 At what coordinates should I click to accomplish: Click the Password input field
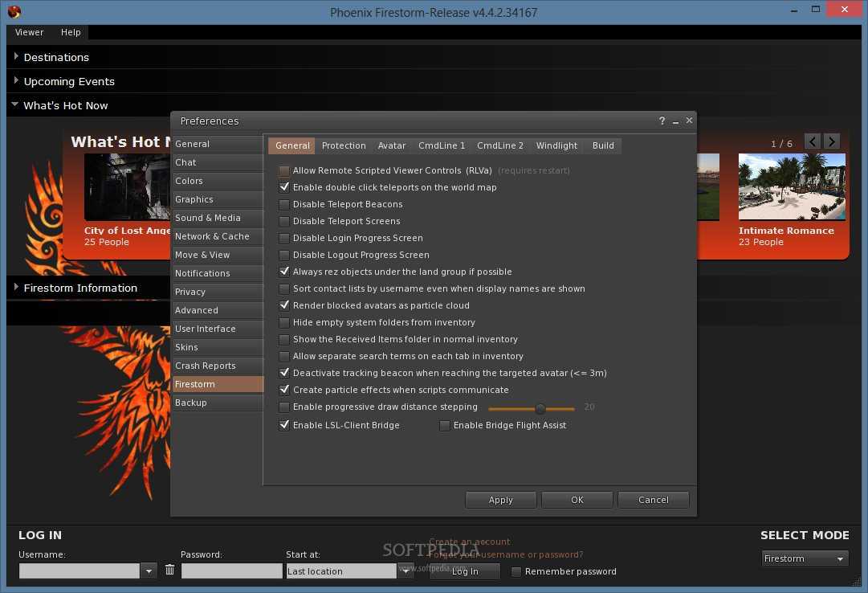(232, 571)
